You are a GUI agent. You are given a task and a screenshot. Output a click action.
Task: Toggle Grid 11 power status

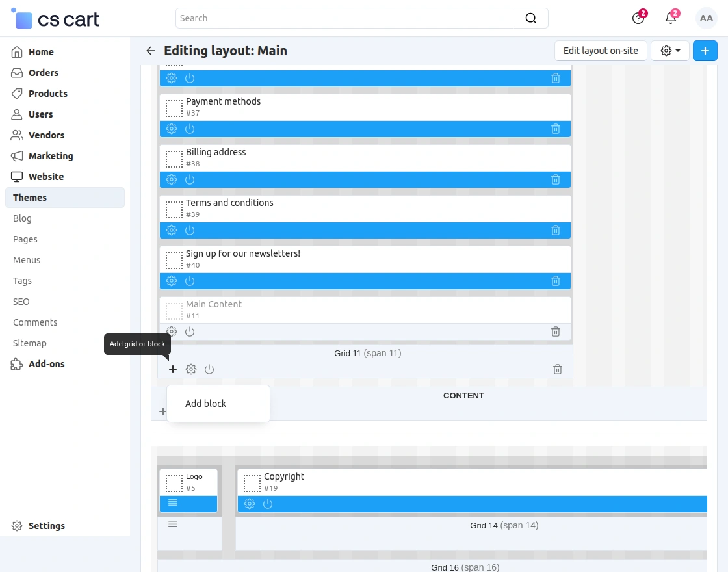click(x=209, y=369)
